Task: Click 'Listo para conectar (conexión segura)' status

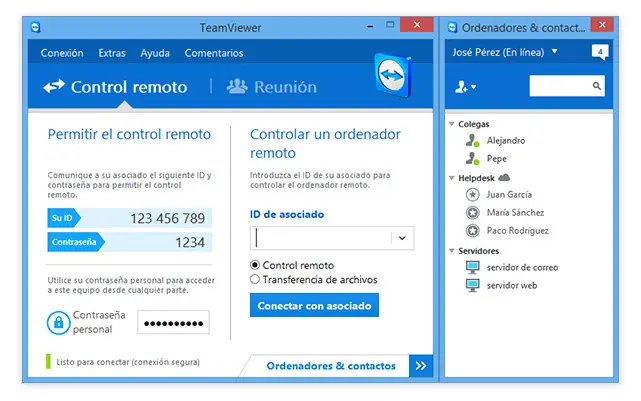Action: coord(128,362)
